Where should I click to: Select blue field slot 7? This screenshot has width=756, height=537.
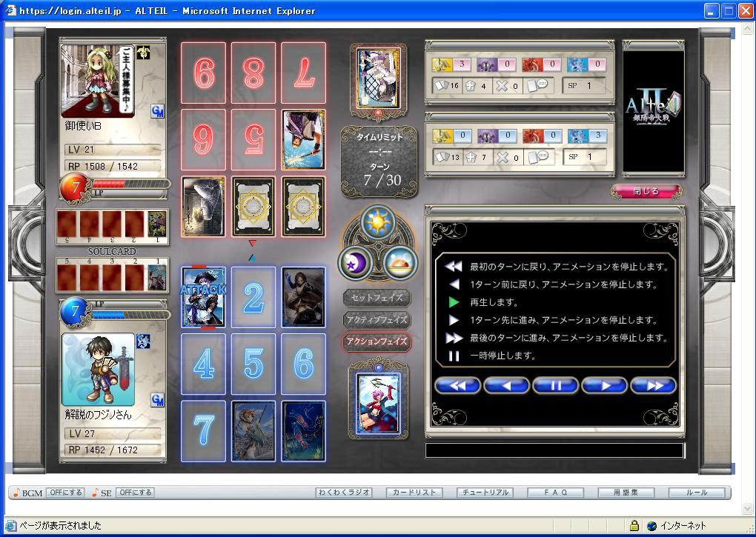[204, 431]
